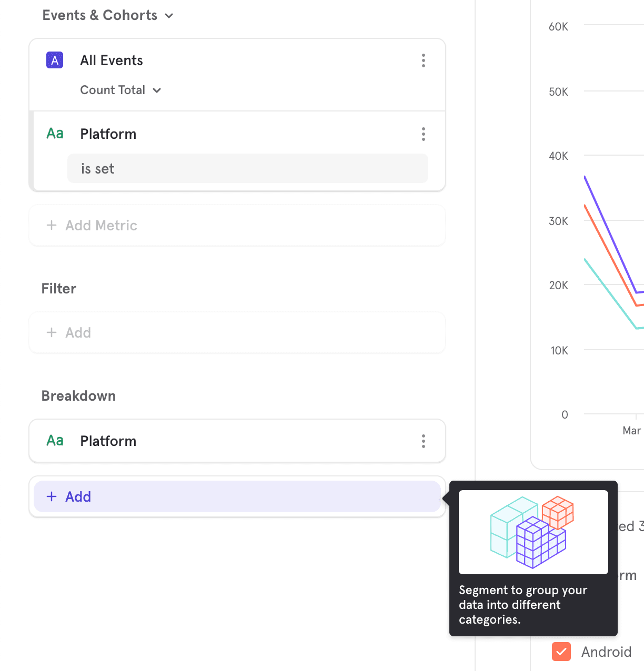
Task: Open the Count Total dropdown
Action: coord(120,90)
